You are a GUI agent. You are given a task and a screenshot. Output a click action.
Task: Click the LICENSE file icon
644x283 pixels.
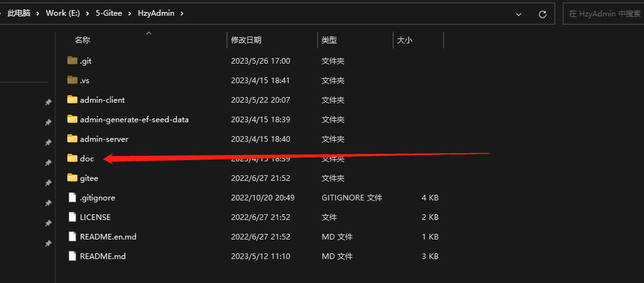pos(72,217)
